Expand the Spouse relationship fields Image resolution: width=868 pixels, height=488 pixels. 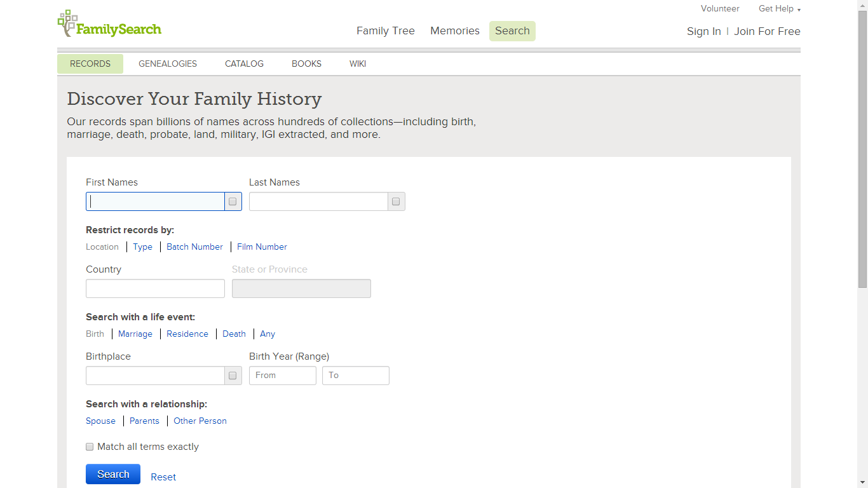click(x=100, y=421)
